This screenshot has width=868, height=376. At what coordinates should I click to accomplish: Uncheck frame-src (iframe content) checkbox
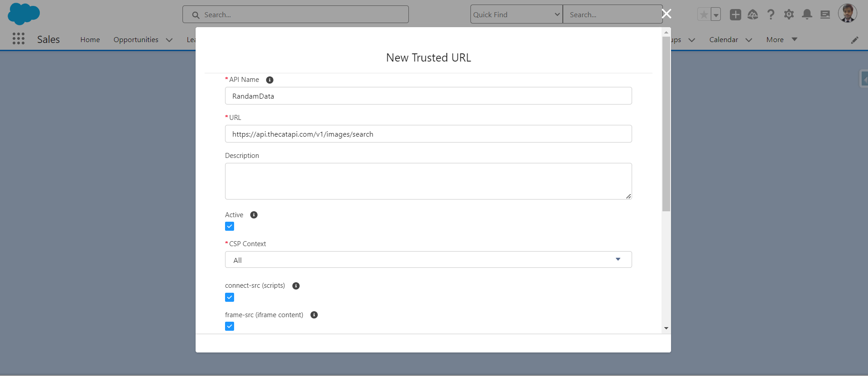[x=230, y=326]
